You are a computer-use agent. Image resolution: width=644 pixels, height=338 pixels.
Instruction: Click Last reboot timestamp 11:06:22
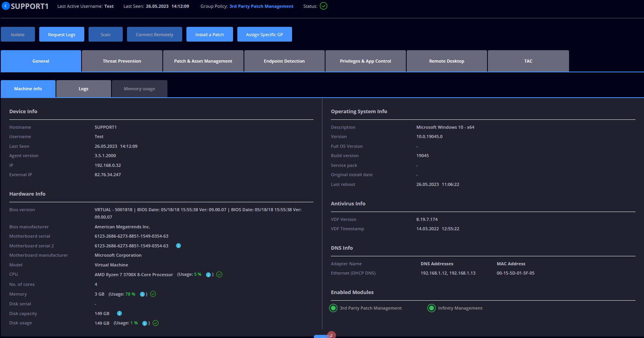click(x=451, y=184)
